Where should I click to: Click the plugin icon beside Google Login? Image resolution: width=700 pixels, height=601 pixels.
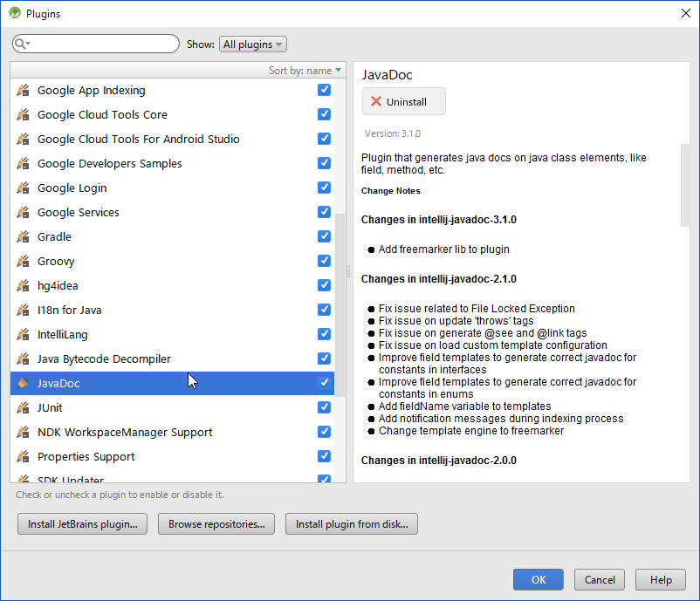pyautogui.click(x=24, y=188)
